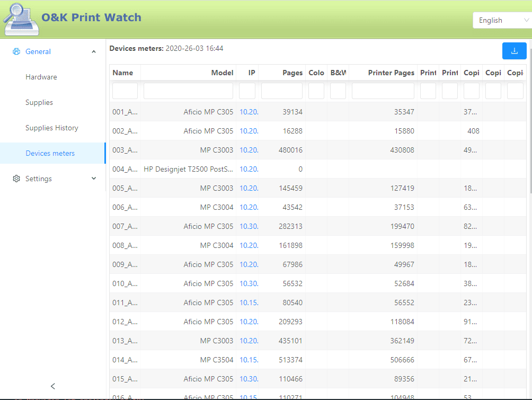
Task: Open the Supplies History menu item
Action: pyautogui.click(x=52, y=128)
